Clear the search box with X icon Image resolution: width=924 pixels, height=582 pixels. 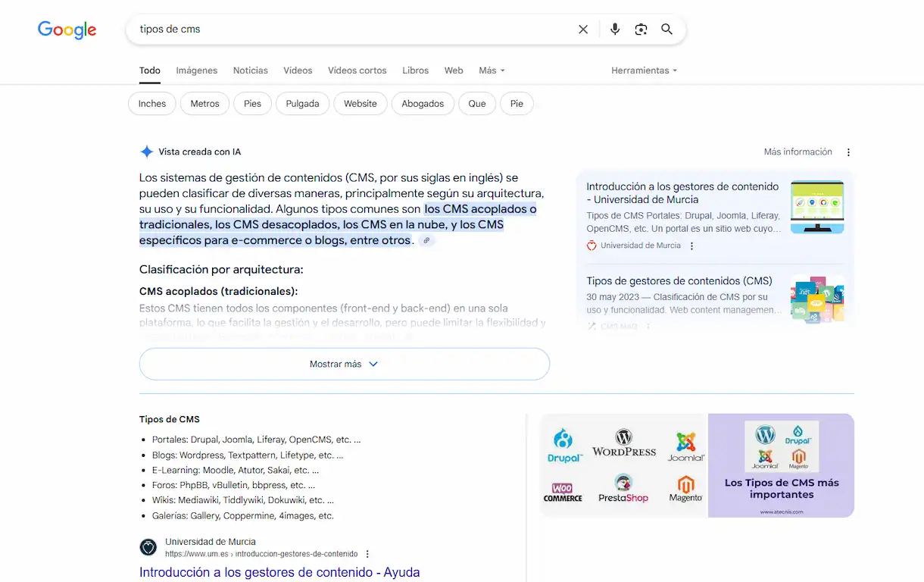[x=583, y=30]
